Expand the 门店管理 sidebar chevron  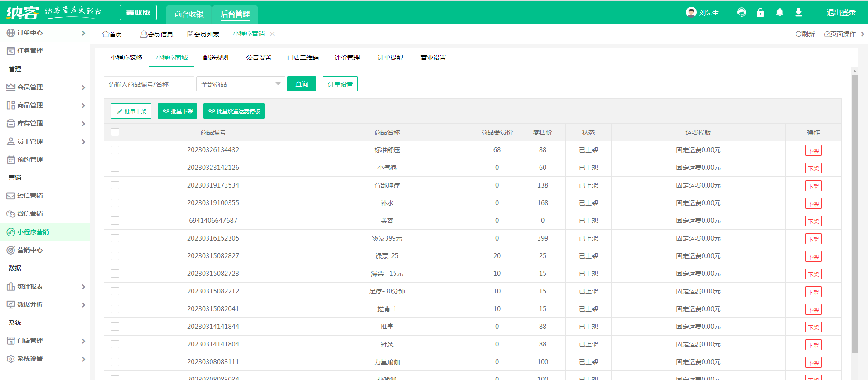click(x=83, y=341)
